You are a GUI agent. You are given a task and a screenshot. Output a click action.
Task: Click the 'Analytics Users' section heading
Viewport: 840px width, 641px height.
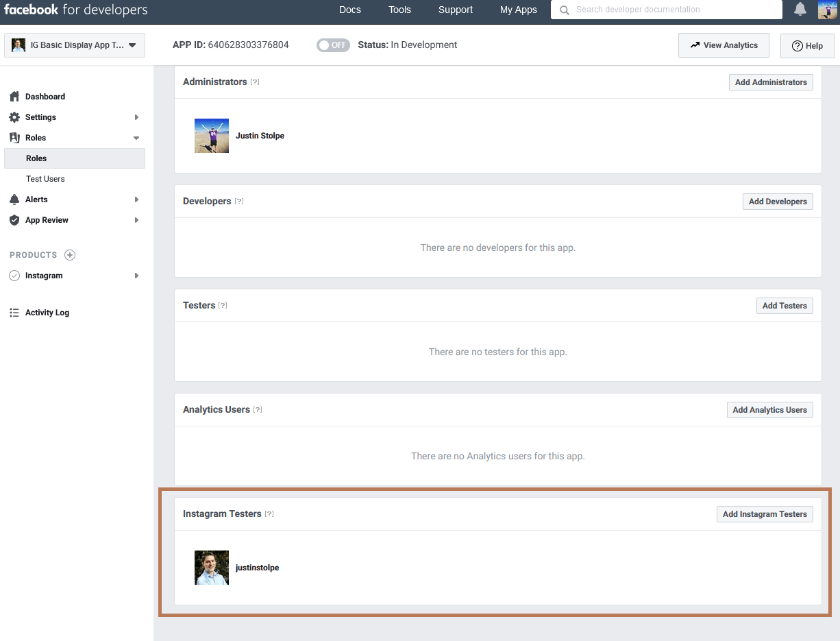(217, 409)
